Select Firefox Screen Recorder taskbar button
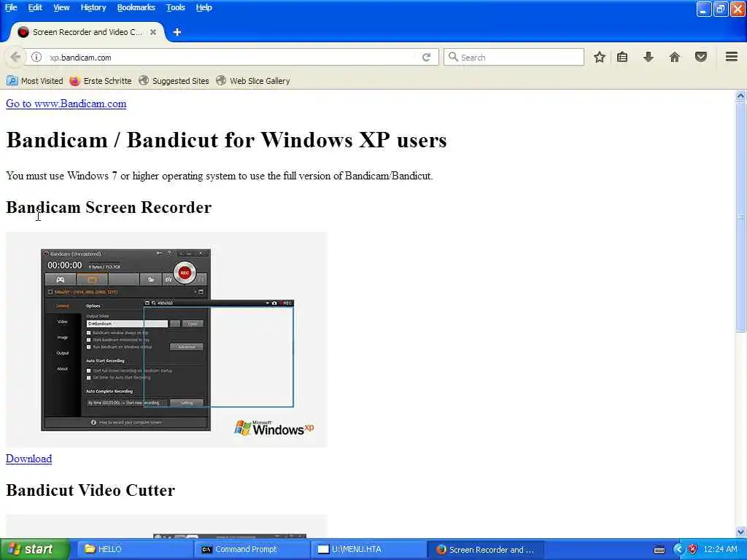The image size is (747, 560). click(x=485, y=550)
